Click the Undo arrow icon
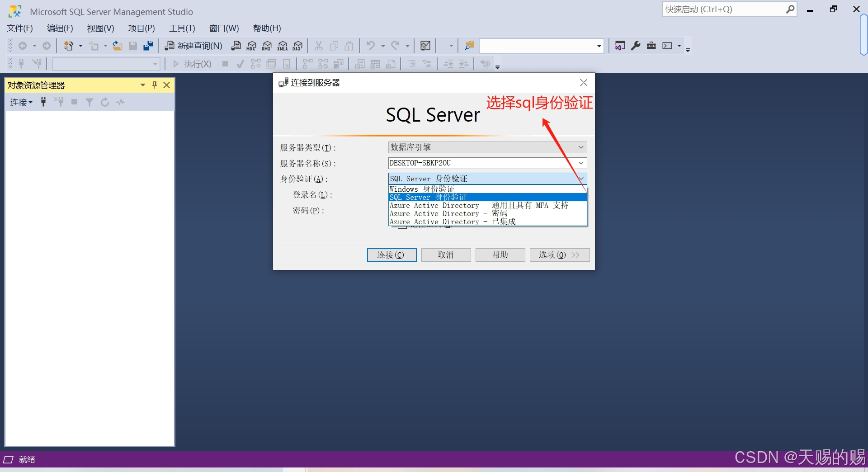Viewport: 868px width, 472px height. (x=371, y=46)
